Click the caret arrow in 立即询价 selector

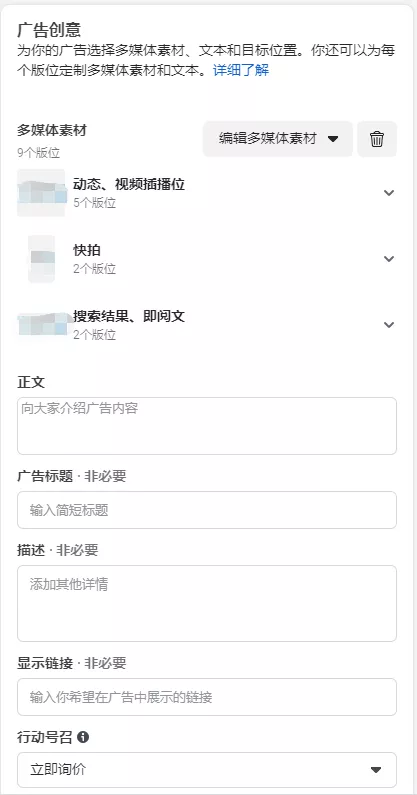[x=375, y=770]
